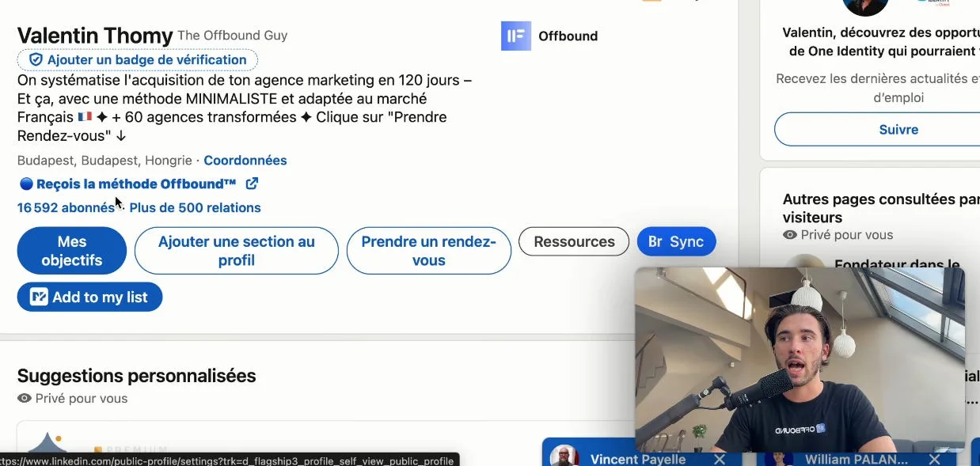Close the William PALAN chat tab
Screen dimensions: 980x466
934,459
